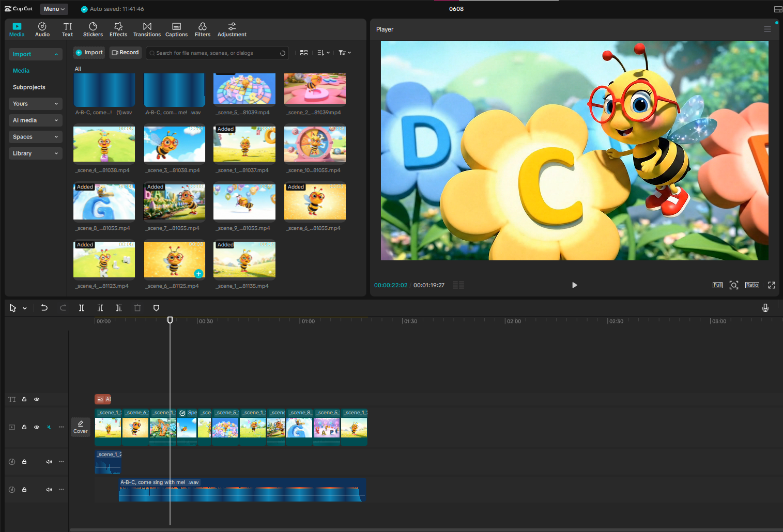Add _scene_6_...81125.mp4 with plus icon
The image size is (783, 532).
pyautogui.click(x=198, y=274)
